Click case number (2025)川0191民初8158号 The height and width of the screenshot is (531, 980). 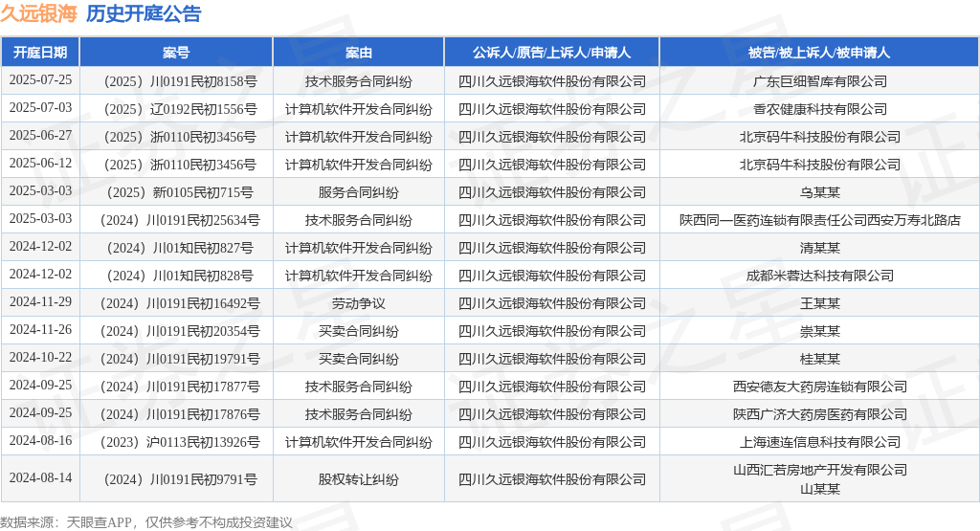[x=179, y=81]
